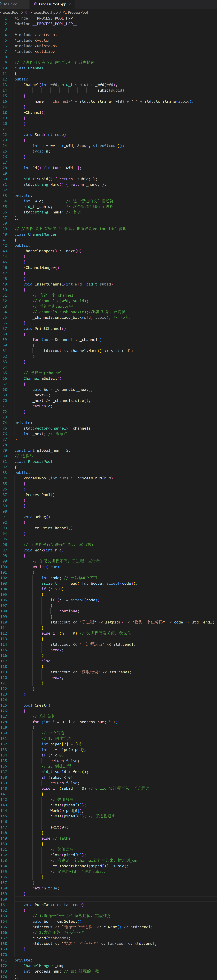Click 'int Fd() { return _wfd; };'
217x980 pixels.
(x=52, y=168)
